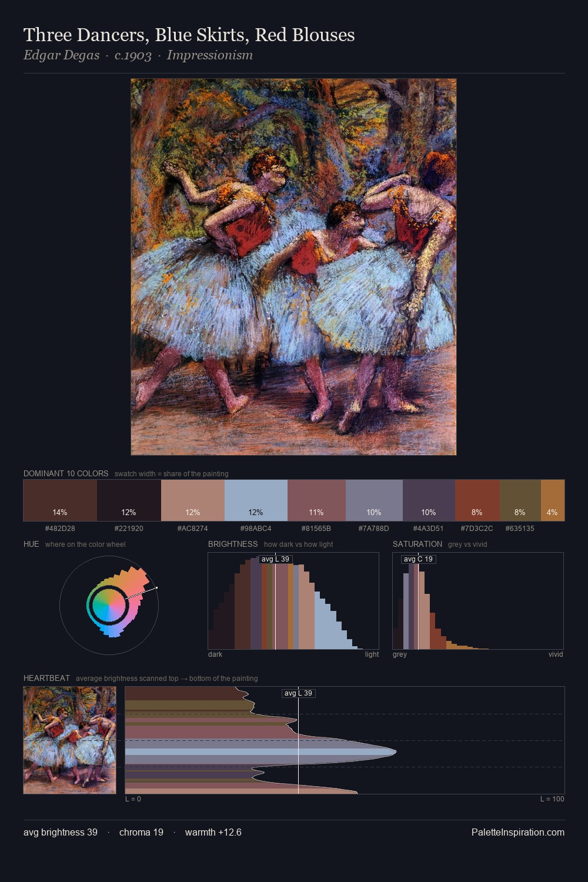Click the 'BRIGHTNESS' section heading
Image resolution: width=588 pixels, height=882 pixels.
pyautogui.click(x=233, y=544)
